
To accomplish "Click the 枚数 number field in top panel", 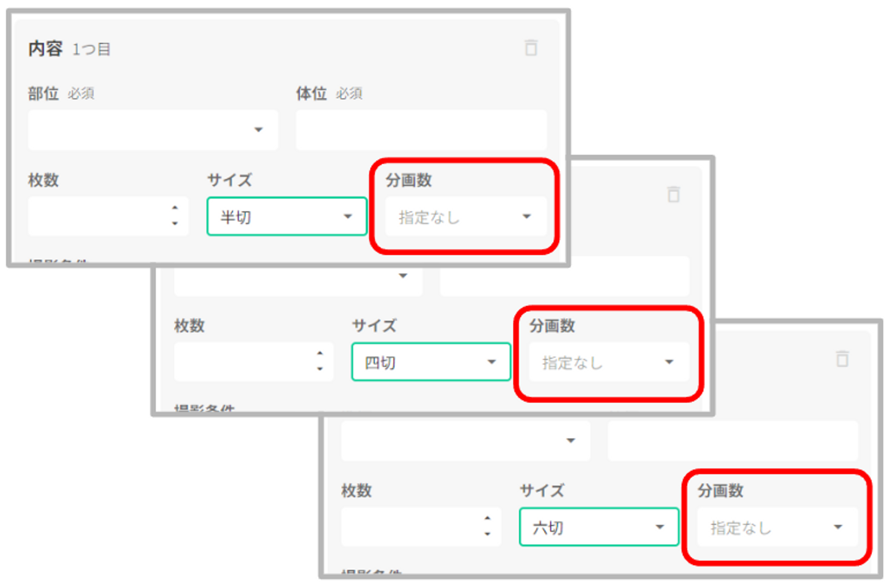I will point(98,217).
